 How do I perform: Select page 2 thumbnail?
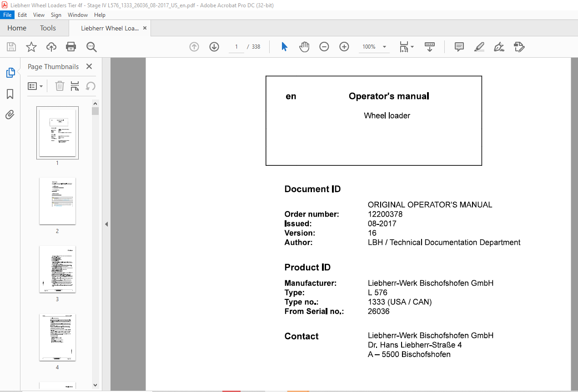[x=57, y=201]
